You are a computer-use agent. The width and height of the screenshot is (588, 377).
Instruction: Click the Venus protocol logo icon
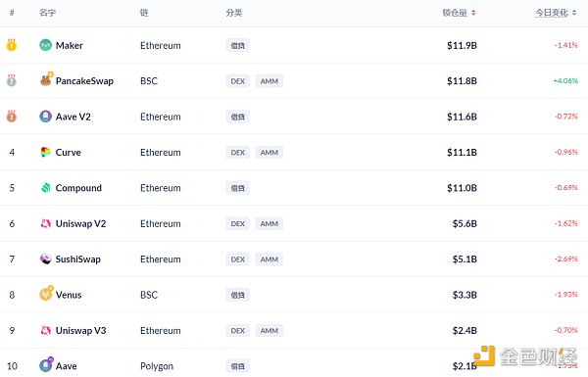[x=46, y=294]
